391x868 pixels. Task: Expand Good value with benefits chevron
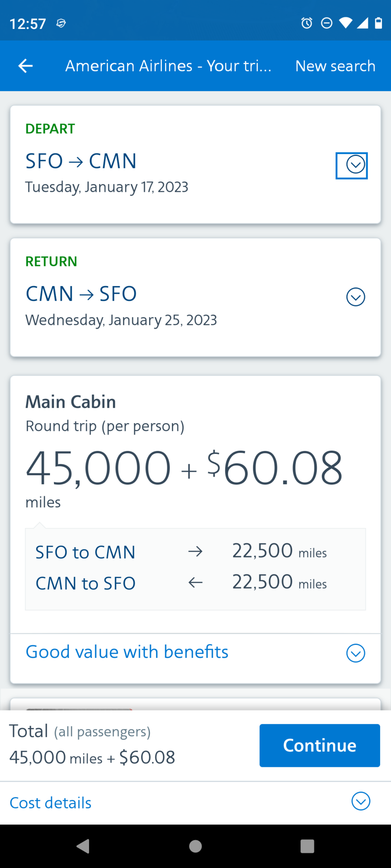pyautogui.click(x=355, y=653)
